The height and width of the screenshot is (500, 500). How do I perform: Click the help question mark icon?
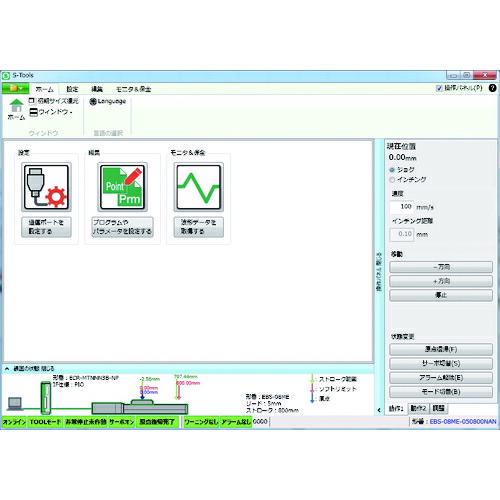tap(492, 88)
